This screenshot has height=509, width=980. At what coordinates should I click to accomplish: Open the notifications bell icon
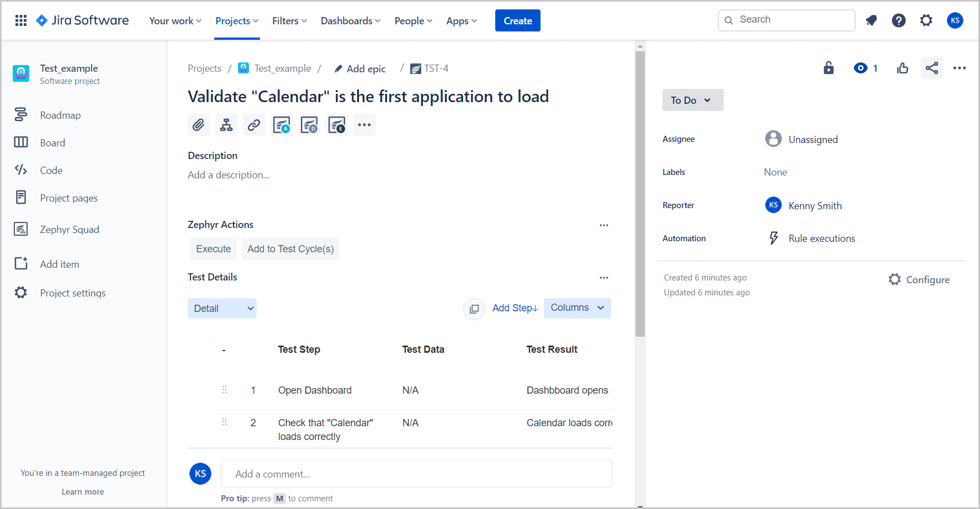[871, 20]
